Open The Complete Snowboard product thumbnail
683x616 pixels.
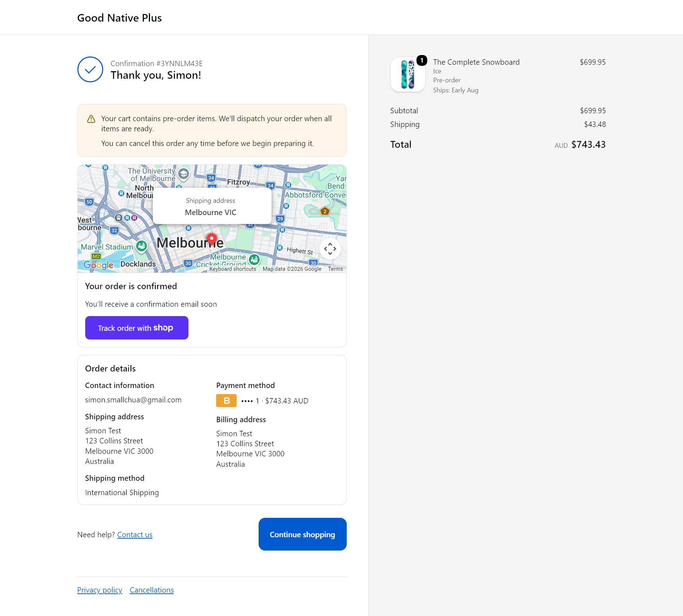(408, 74)
